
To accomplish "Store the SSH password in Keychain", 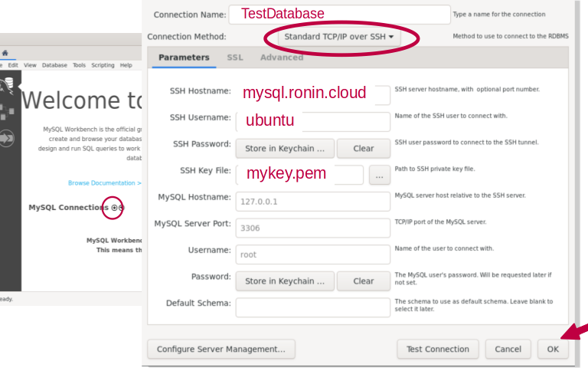I will [285, 148].
